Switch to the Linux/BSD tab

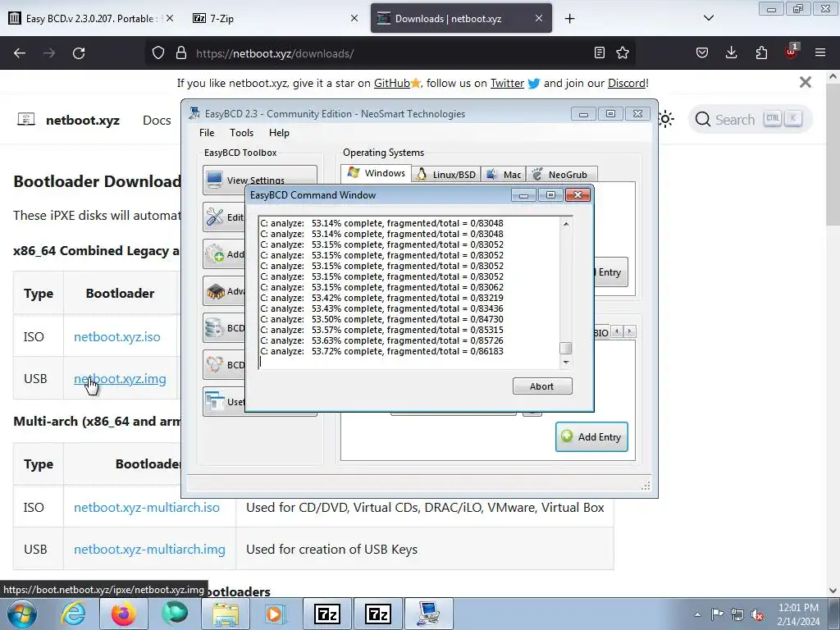coord(445,175)
